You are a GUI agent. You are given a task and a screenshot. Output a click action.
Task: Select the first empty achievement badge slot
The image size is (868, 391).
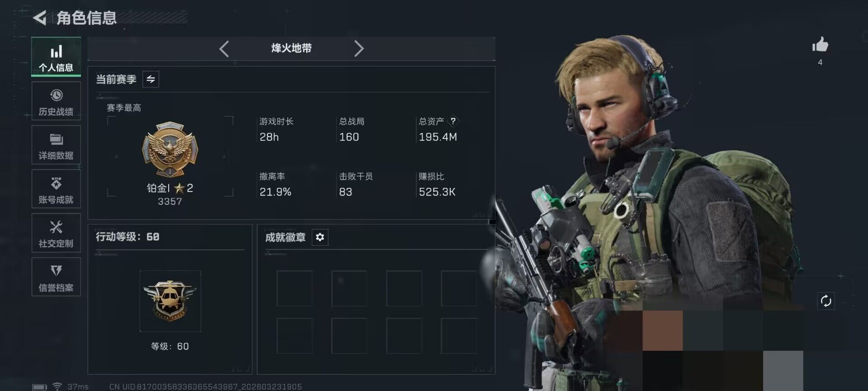[294, 288]
